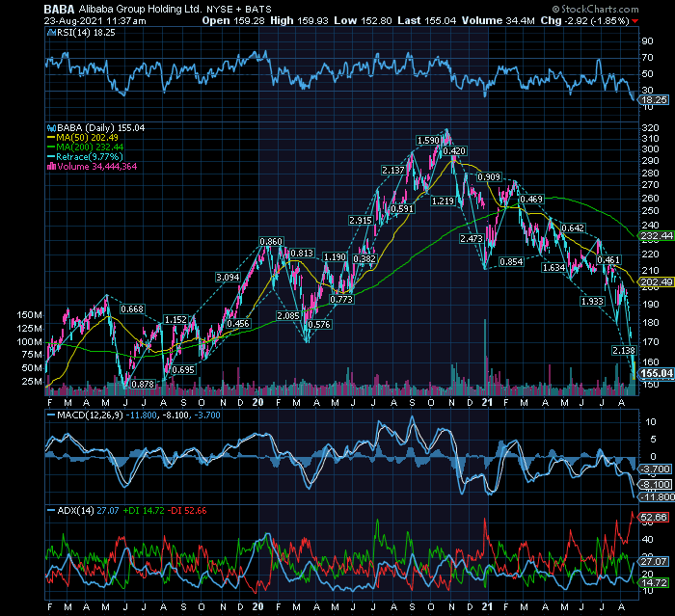Click the 2.138 retracement label
This screenshot has height=616, width=675.
click(624, 351)
